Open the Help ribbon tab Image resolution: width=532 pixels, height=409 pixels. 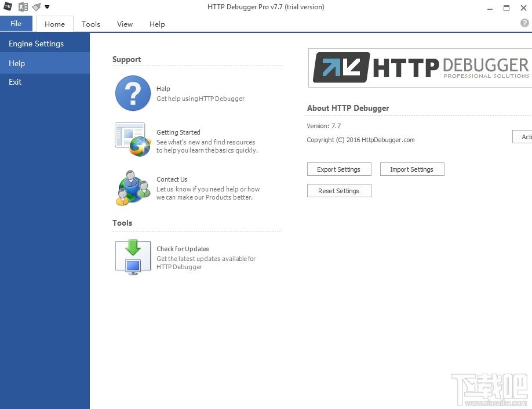pos(157,24)
